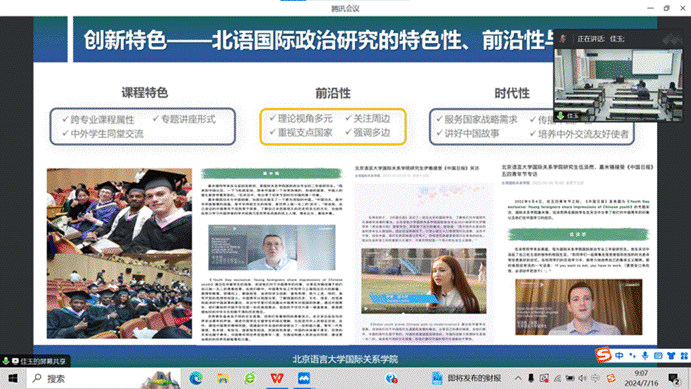This screenshot has width=691, height=389.
Task: Expand the hidden system tray icons chevron
Action: pos(518,378)
